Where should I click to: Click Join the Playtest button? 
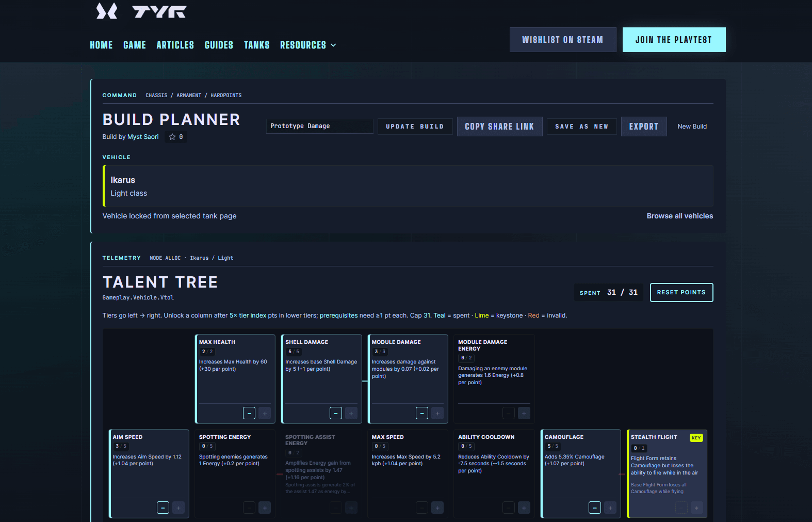point(674,40)
